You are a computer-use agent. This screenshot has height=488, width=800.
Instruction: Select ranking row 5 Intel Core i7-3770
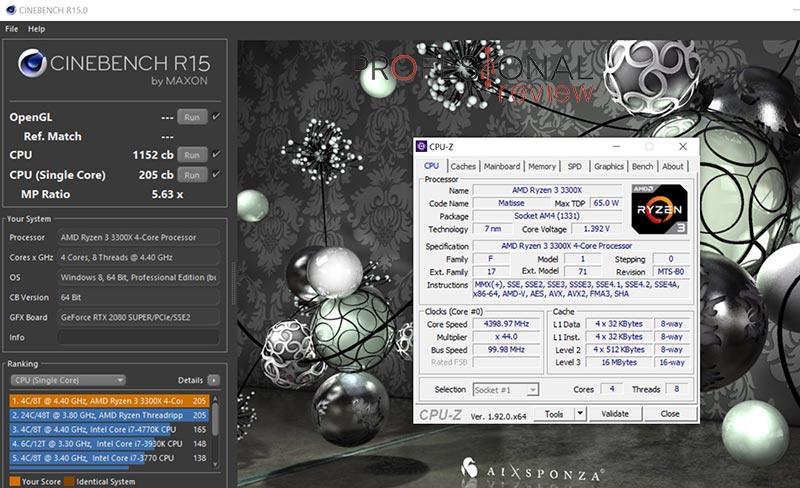109,458
